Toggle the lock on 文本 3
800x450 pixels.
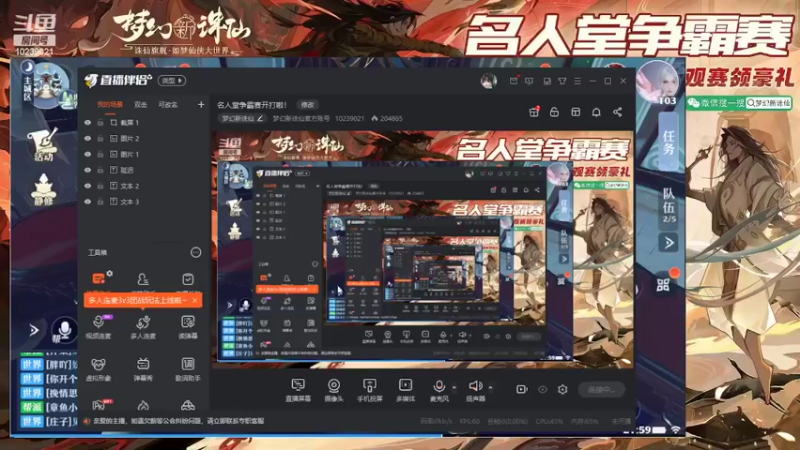coord(101,202)
